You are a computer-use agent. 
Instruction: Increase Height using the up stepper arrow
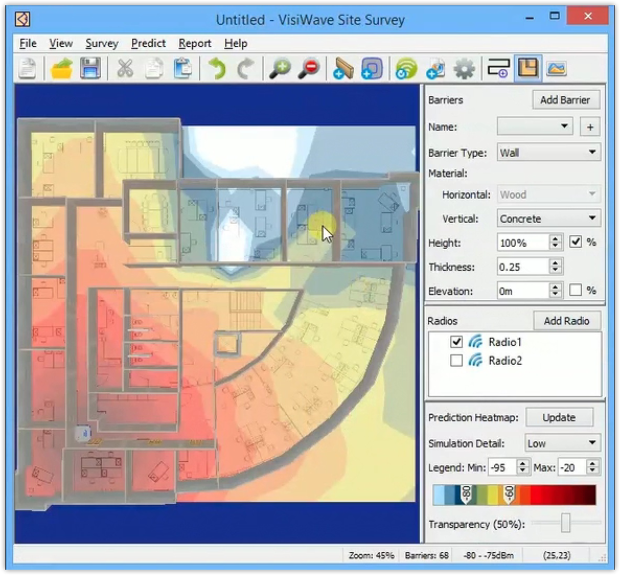[556, 238]
